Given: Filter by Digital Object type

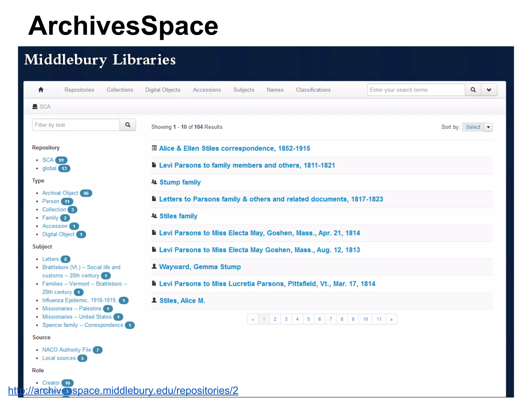Looking at the screenshot, I should [58, 234].
